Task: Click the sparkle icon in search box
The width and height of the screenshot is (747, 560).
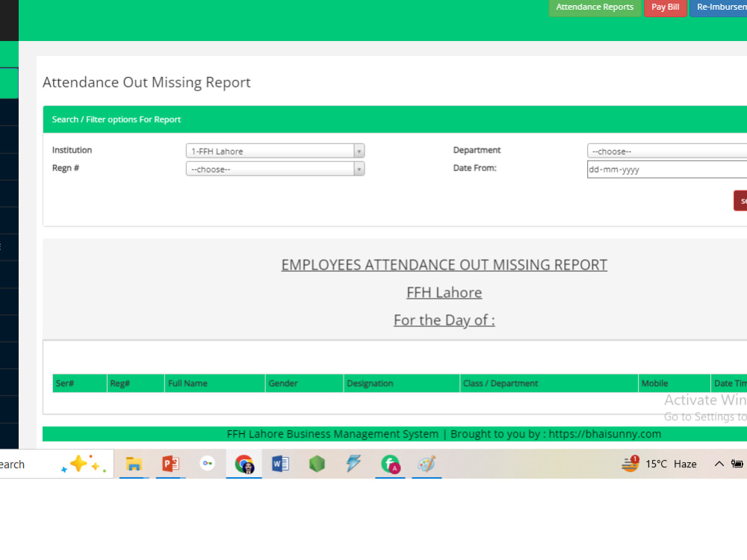Action: coord(84,464)
